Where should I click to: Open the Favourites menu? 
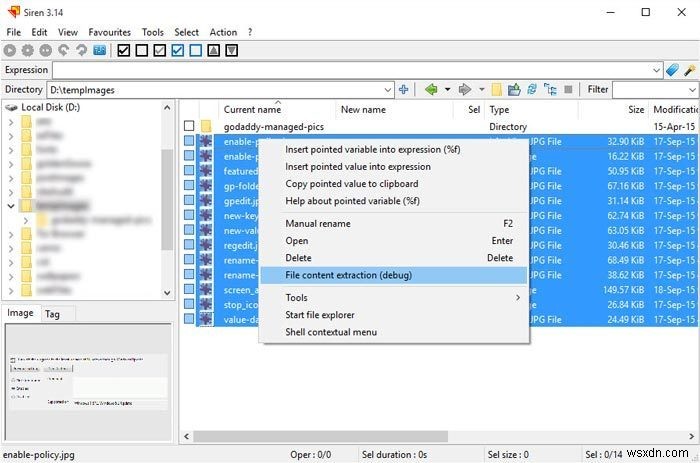coord(109,32)
